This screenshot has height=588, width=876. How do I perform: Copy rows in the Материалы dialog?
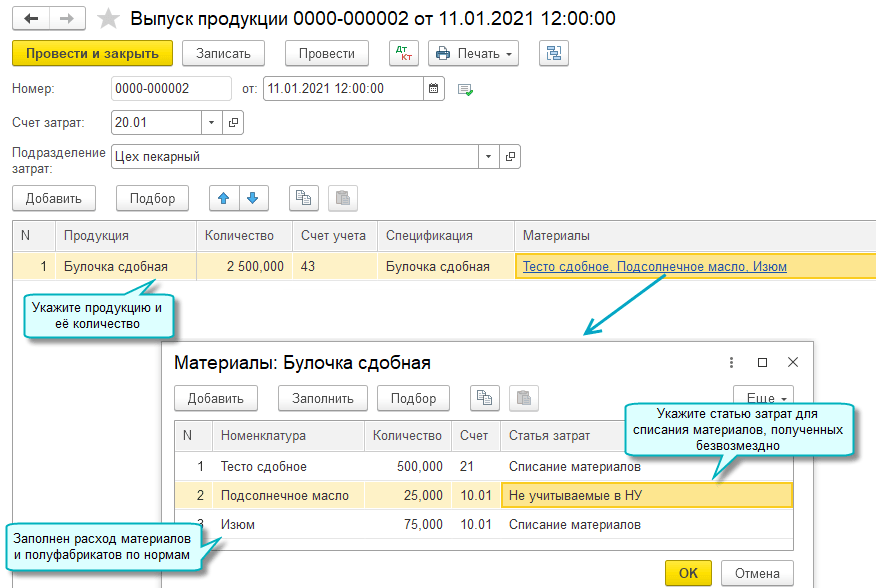[484, 399]
